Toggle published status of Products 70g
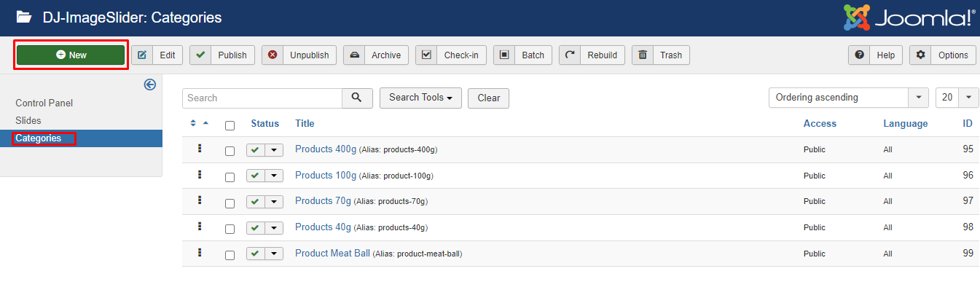Viewport: 980px width, 290px height. pos(255,201)
